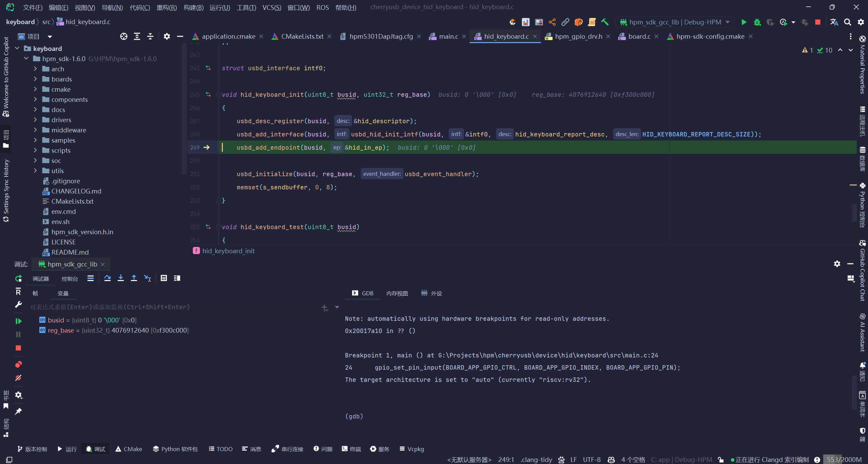Click the Step Into debug icon
This screenshot has width=868, height=464.
(x=120, y=278)
